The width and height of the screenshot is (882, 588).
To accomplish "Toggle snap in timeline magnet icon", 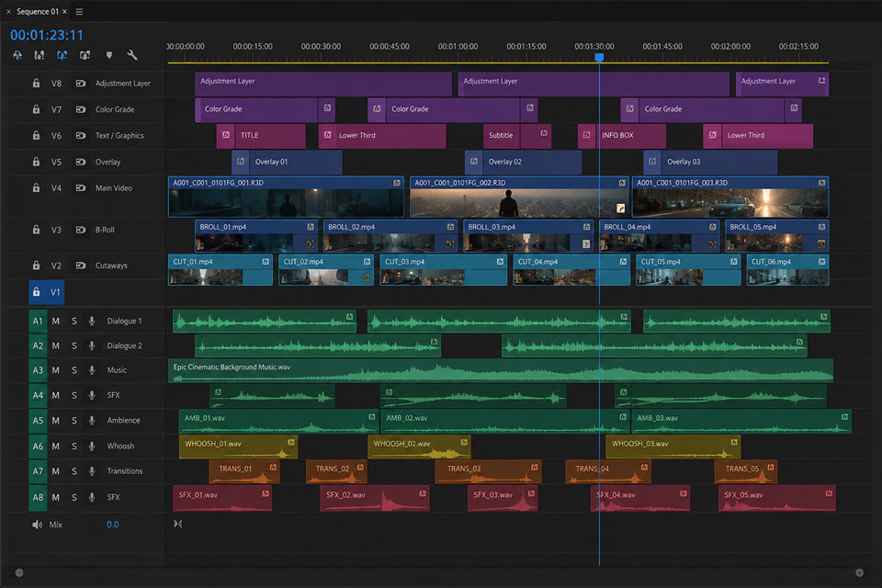I will [x=39, y=55].
